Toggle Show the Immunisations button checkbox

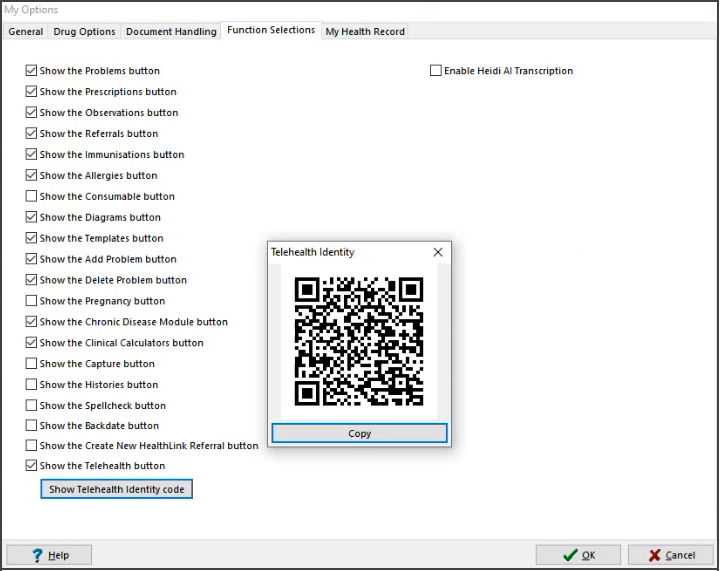click(31, 154)
